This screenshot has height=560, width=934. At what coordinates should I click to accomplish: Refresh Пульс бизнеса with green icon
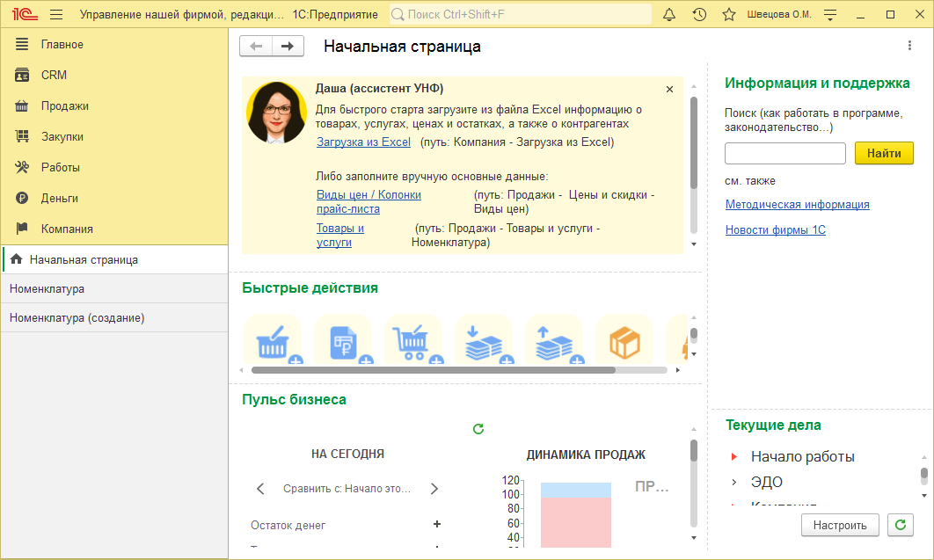[478, 428]
